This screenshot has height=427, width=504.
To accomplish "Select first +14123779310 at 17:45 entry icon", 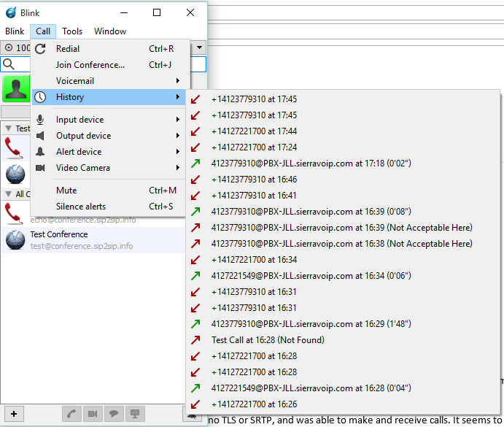I will point(195,99).
